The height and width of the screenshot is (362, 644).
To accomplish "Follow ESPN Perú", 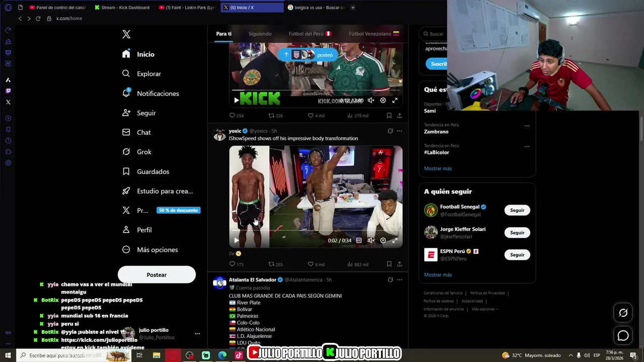I will 517,255.
